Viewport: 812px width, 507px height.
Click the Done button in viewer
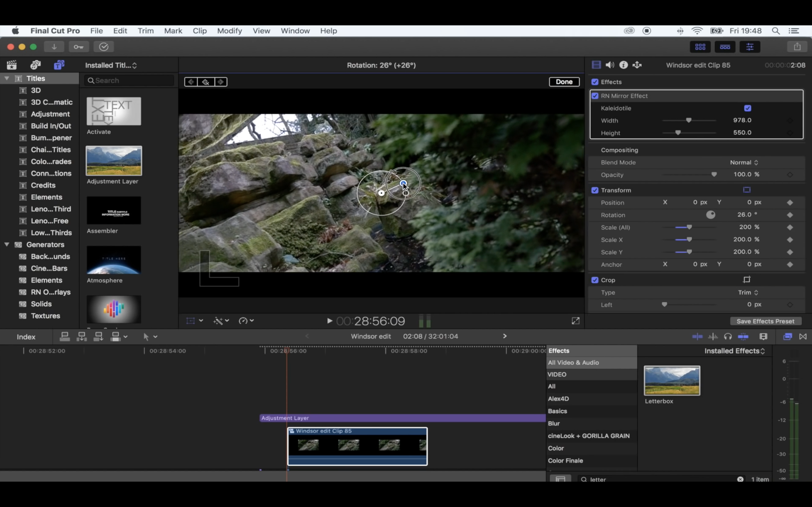pyautogui.click(x=564, y=82)
